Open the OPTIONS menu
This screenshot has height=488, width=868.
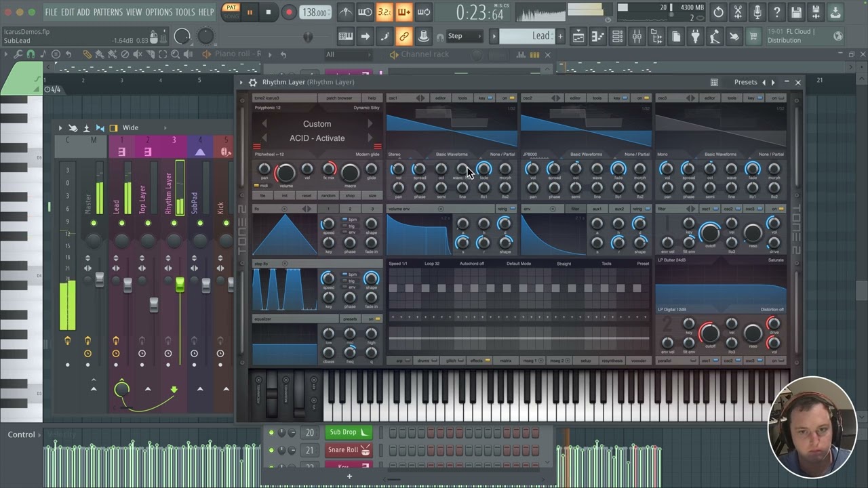159,12
